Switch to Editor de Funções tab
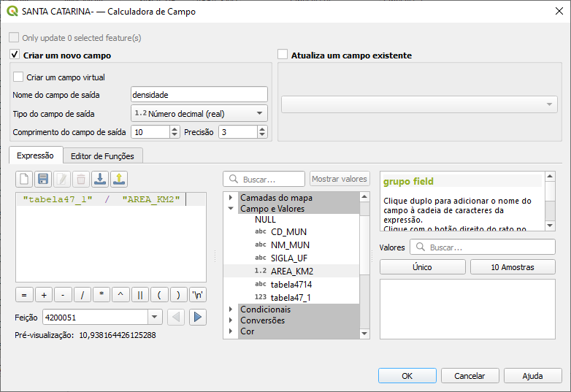571x392 pixels. [x=102, y=155]
